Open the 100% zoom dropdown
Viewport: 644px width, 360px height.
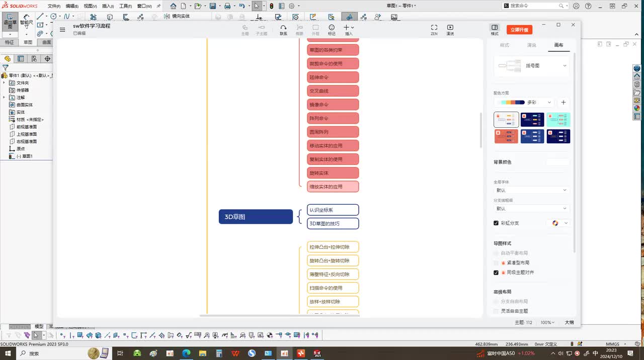(x=547, y=322)
